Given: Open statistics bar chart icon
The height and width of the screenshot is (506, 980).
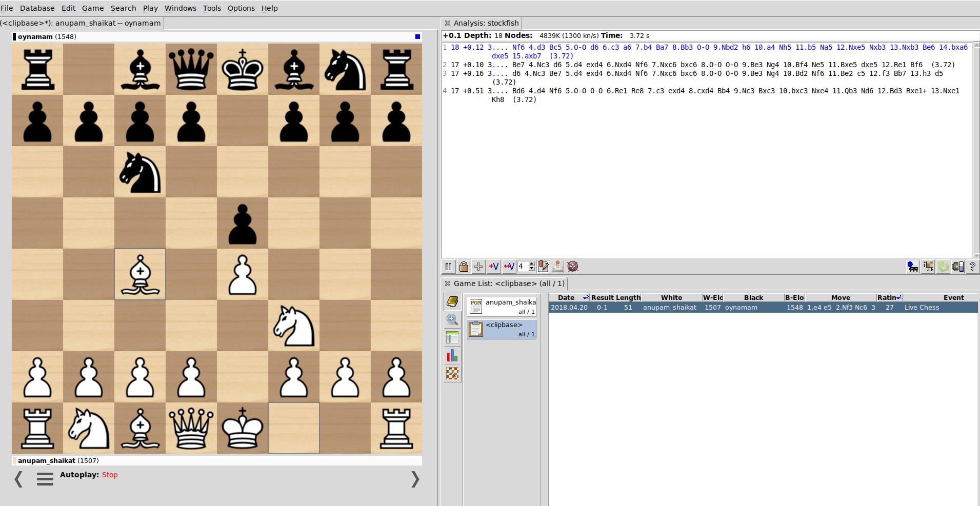Looking at the screenshot, I should [x=452, y=355].
